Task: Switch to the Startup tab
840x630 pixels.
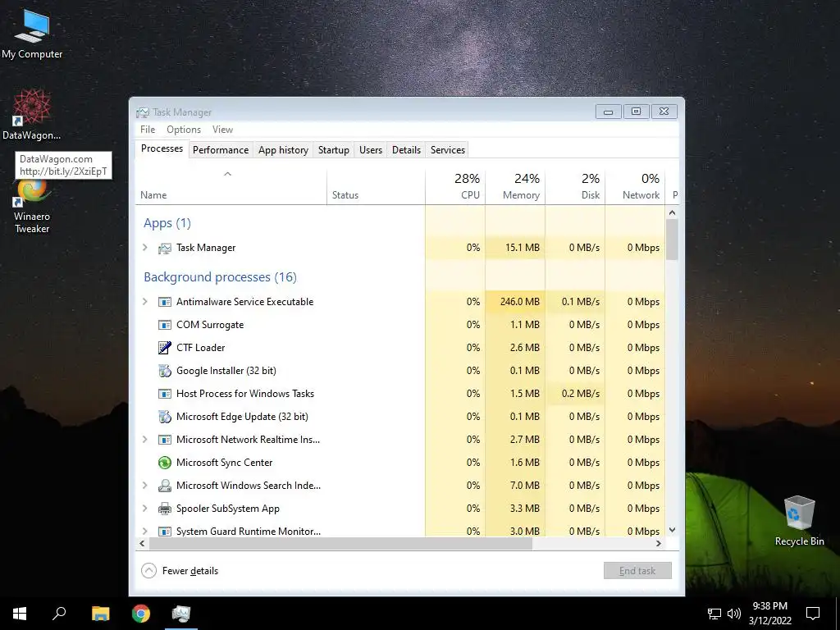Action: [x=334, y=150]
